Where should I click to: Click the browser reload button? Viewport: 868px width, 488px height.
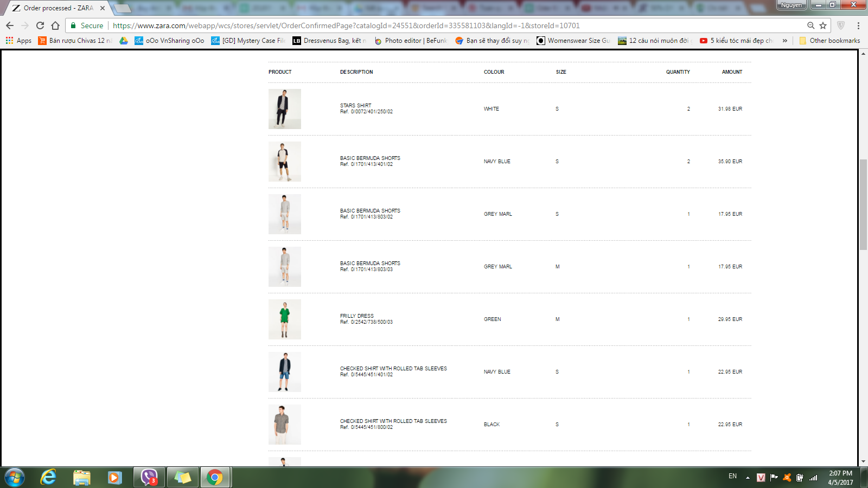[40, 25]
